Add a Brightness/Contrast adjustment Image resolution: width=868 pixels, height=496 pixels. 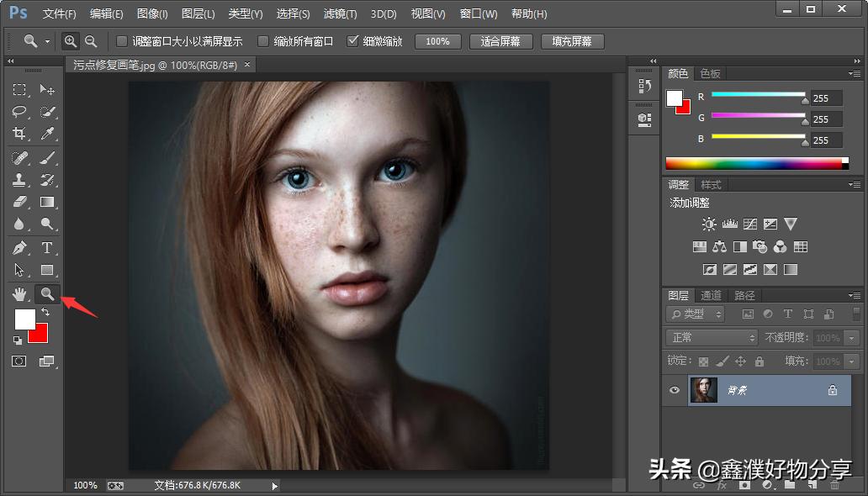click(x=709, y=224)
